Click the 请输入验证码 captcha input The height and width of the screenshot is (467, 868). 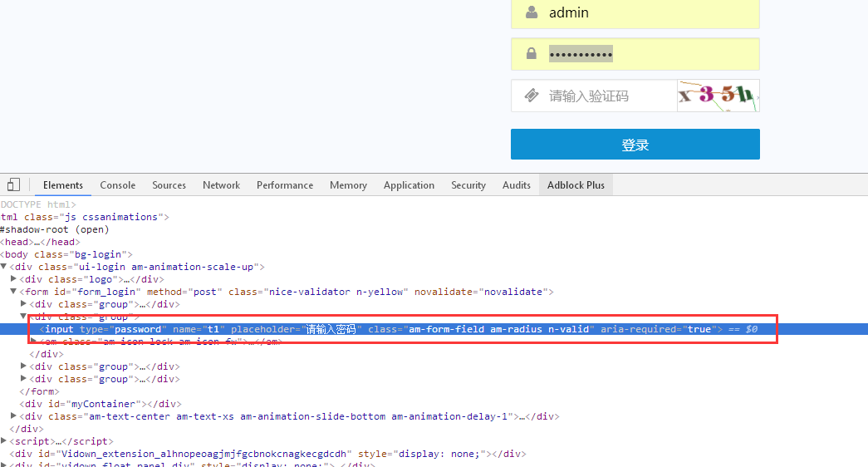pyautogui.click(x=594, y=96)
